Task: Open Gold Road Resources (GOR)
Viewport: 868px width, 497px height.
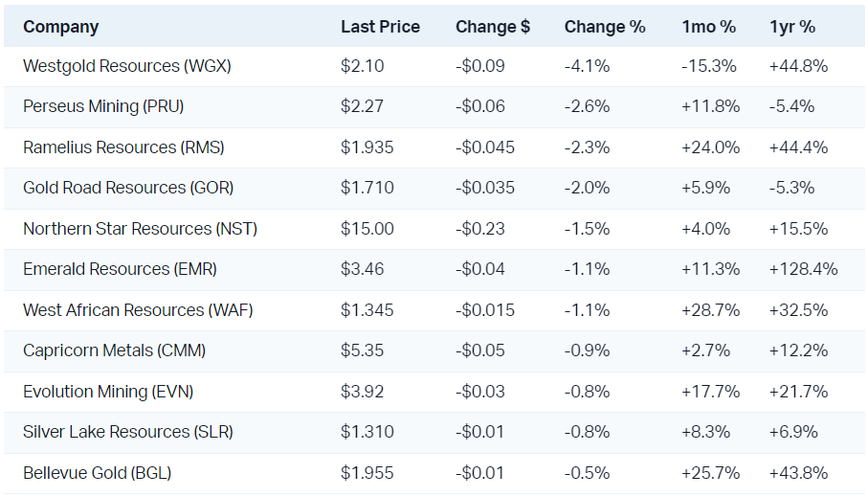Action: 128,188
